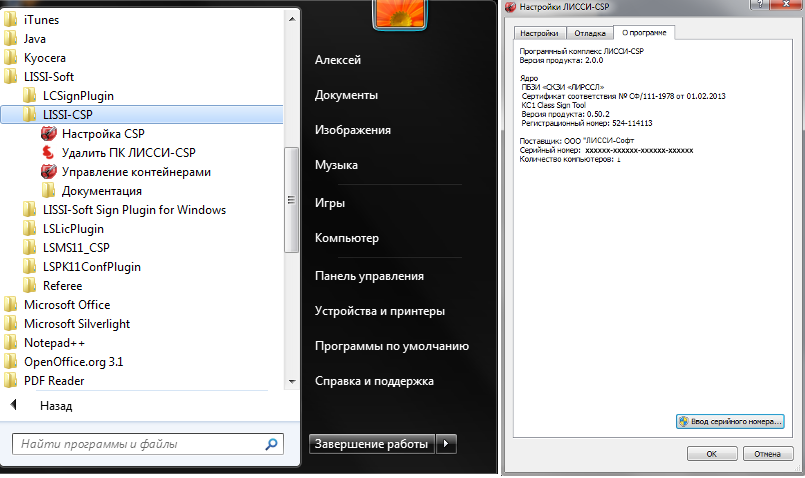Image resolution: width=805 pixels, height=478 pixels.
Task: Collapse the selected LISSI-CSP folder
Action: click(x=143, y=114)
